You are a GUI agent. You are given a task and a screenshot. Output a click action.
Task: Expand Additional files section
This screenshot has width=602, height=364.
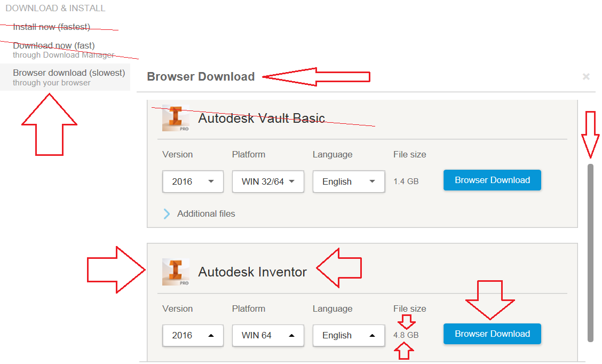199,214
